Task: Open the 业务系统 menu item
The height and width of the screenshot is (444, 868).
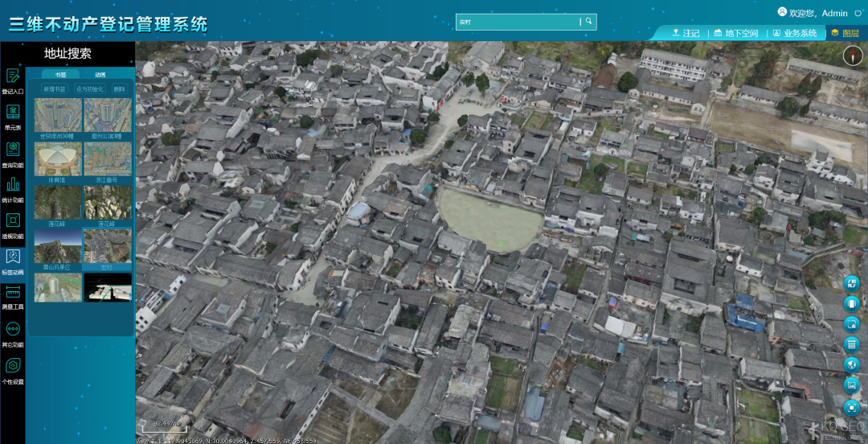Action: click(x=795, y=33)
